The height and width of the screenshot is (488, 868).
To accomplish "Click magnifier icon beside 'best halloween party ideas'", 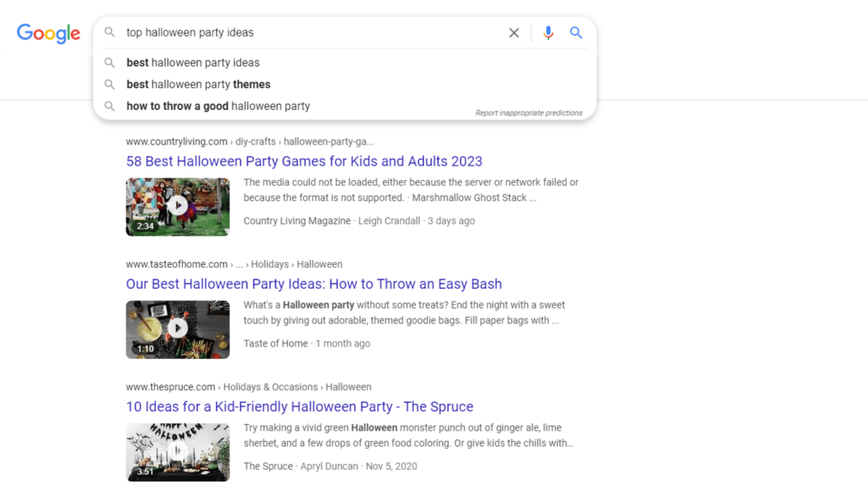I will pyautogui.click(x=110, y=62).
